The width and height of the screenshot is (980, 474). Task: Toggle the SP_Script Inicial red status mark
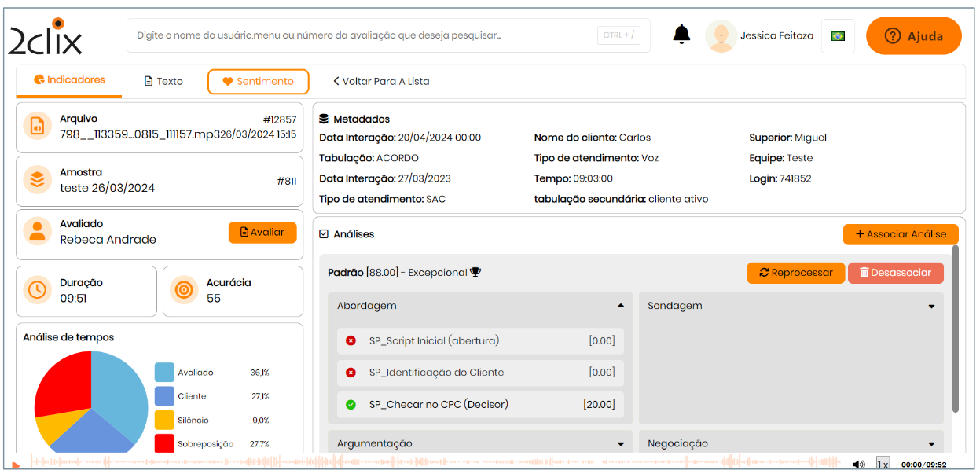coord(351,341)
